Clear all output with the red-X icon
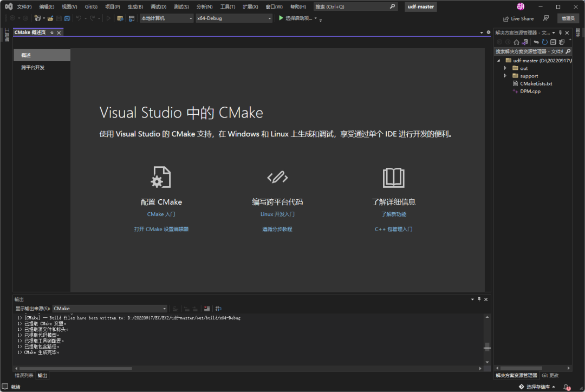This screenshot has width=585, height=392. (207, 309)
